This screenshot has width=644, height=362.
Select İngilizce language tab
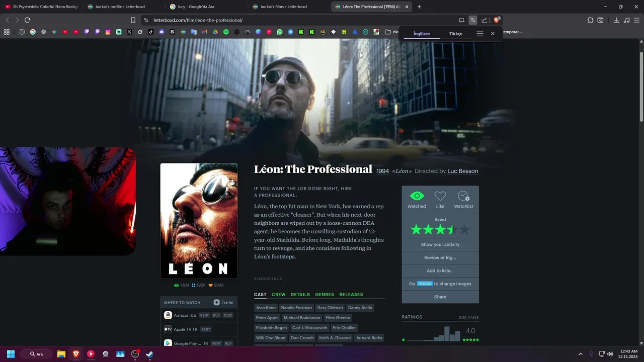point(422,33)
